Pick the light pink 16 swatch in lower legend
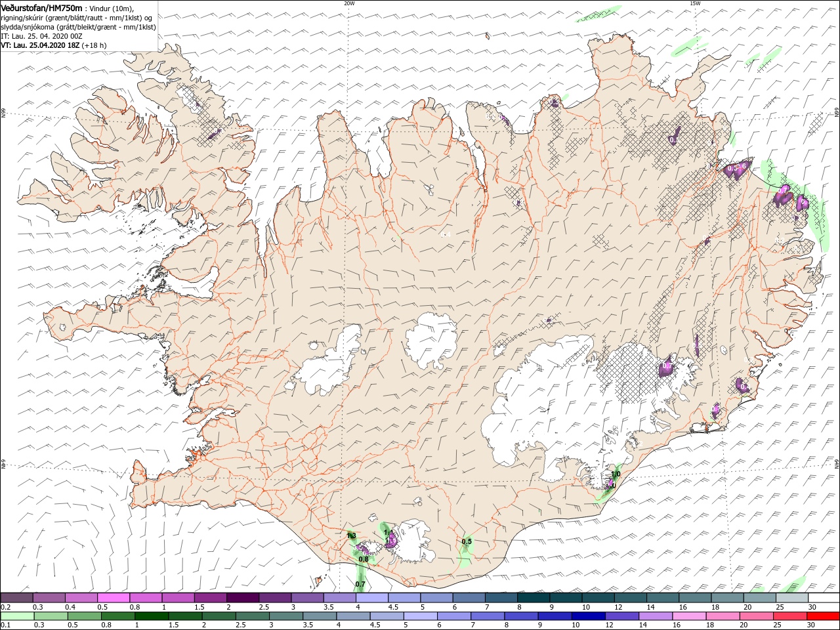This screenshot has height=630, width=840. [688, 616]
